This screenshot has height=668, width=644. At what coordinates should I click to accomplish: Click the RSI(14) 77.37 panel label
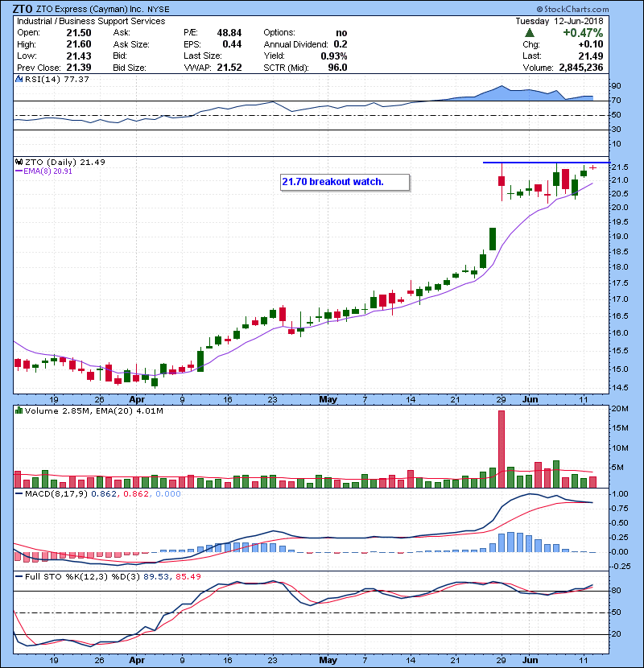coord(57,79)
